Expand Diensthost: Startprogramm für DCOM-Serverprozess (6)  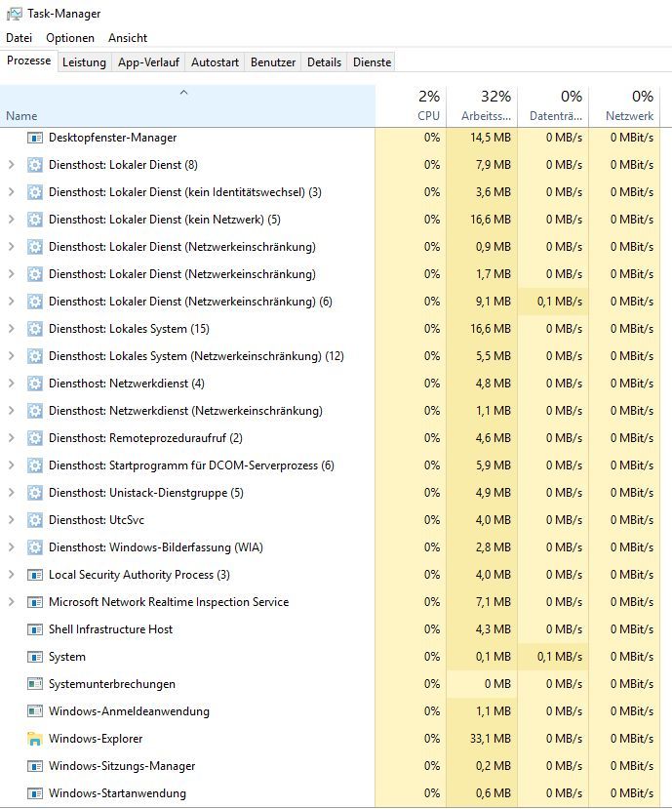(11, 465)
